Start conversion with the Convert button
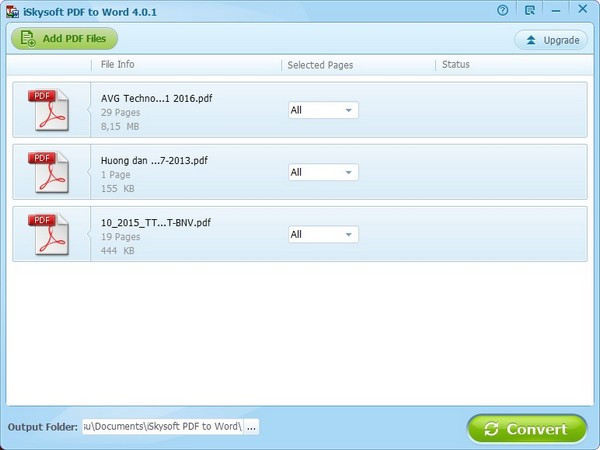Image resolution: width=600 pixels, height=450 pixels. click(x=528, y=429)
